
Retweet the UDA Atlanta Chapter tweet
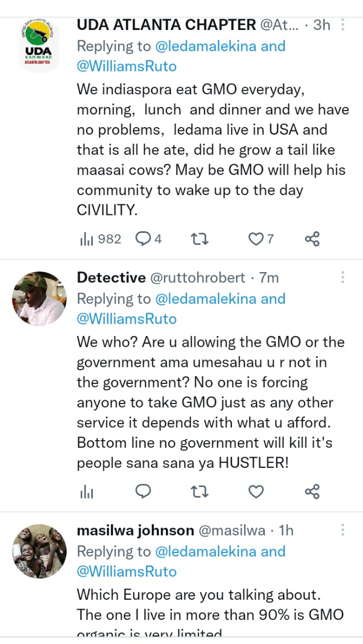coord(199,239)
